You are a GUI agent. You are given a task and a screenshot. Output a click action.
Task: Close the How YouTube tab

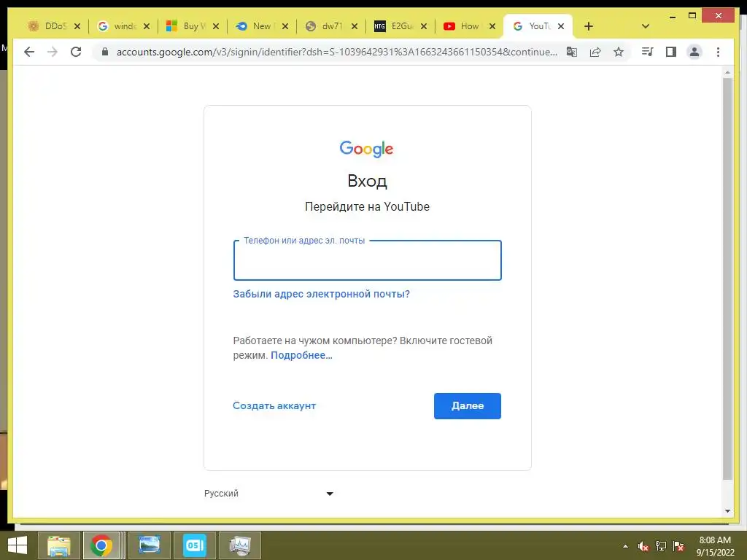(492, 26)
